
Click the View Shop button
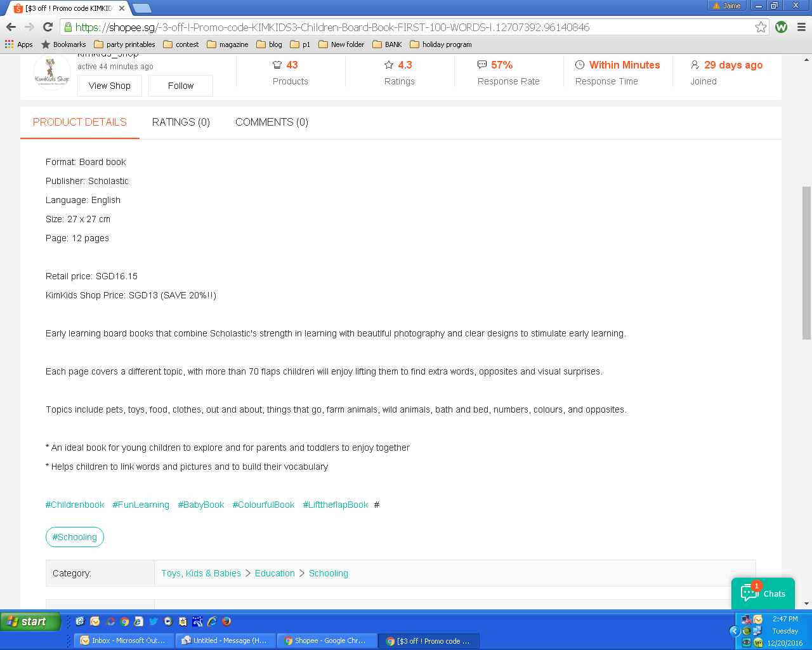110,86
